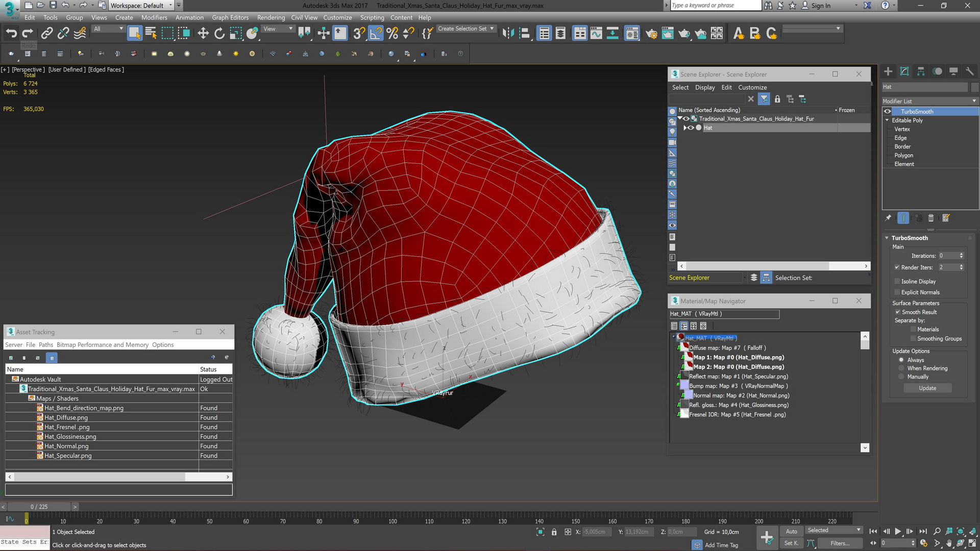The height and width of the screenshot is (551, 980).
Task: Enable Smooth Result checkbox
Action: coord(898,312)
